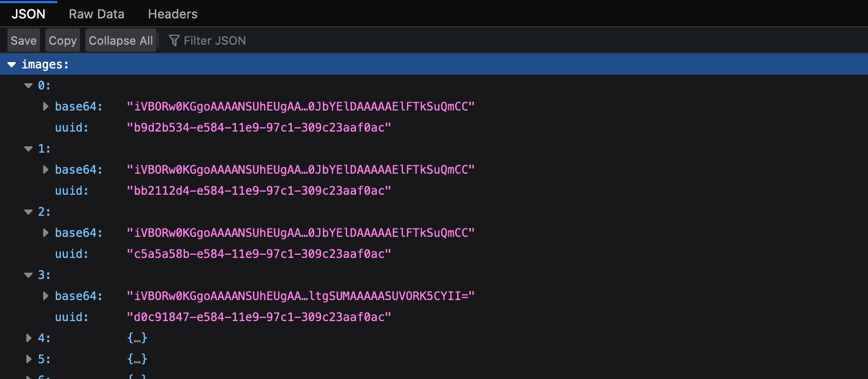This screenshot has width=868, height=379.
Task: Collapse array item 1
Action: click(28, 149)
